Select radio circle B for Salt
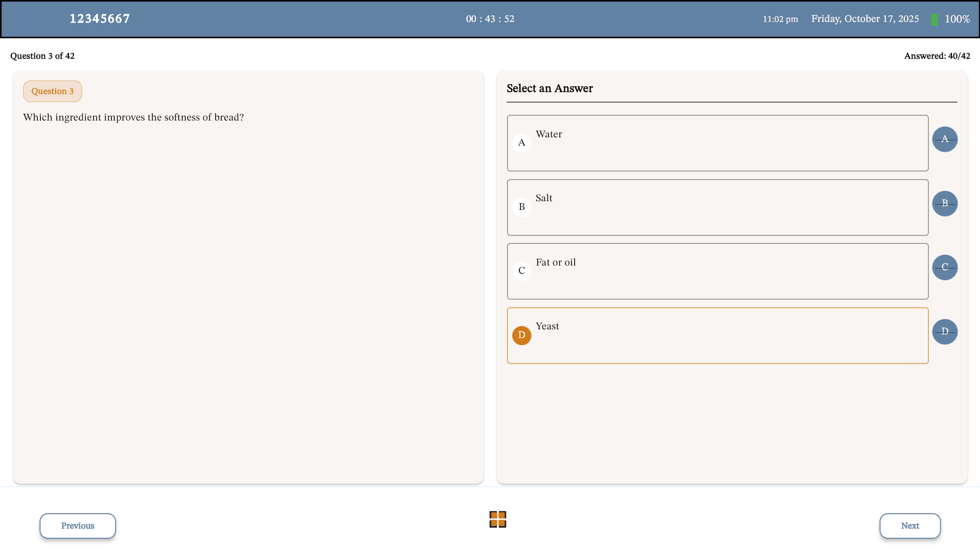This screenshot has height=551, width=980. point(521,207)
